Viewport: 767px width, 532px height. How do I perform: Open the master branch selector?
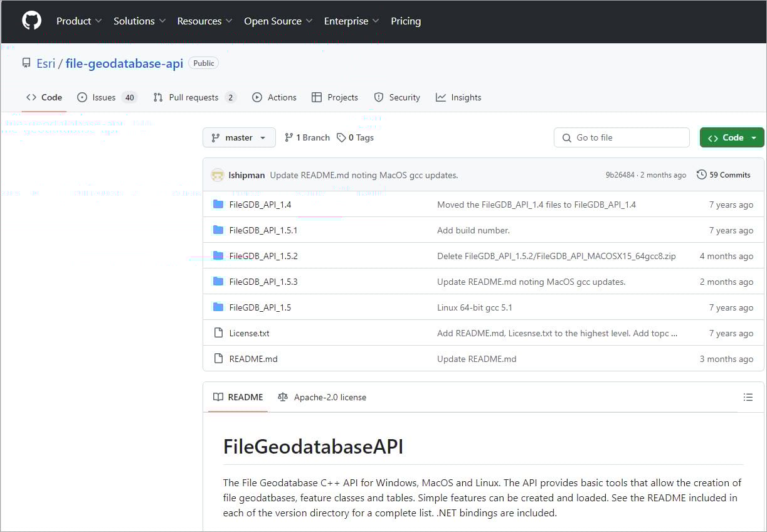239,137
